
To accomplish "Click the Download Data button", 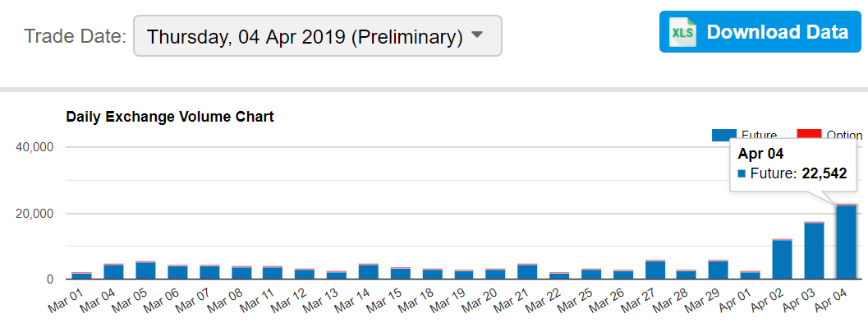I will pyautogui.click(x=760, y=31).
